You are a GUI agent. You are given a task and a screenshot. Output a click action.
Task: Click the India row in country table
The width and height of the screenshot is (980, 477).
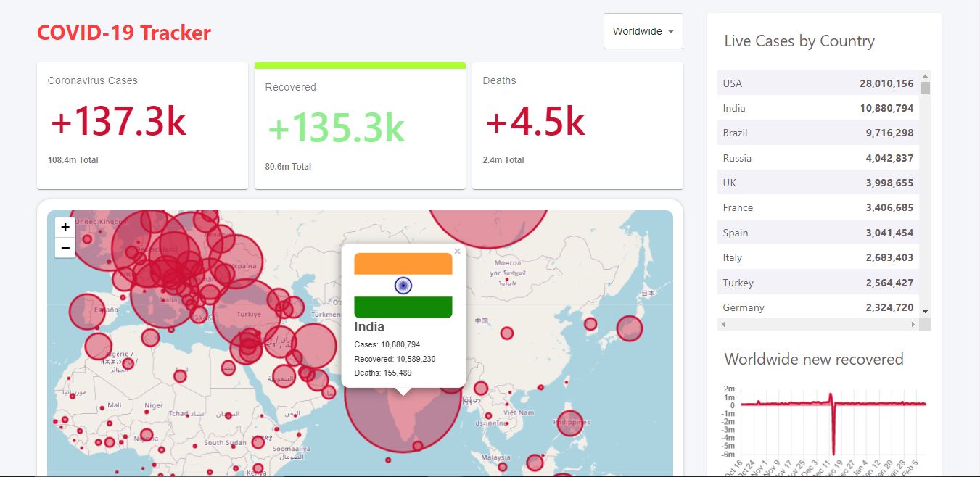[x=818, y=108]
